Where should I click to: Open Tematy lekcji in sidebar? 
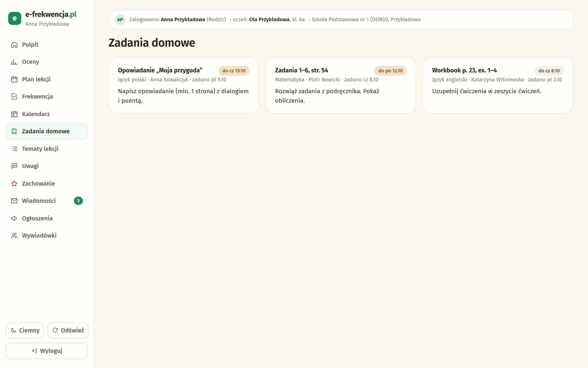(x=47, y=149)
